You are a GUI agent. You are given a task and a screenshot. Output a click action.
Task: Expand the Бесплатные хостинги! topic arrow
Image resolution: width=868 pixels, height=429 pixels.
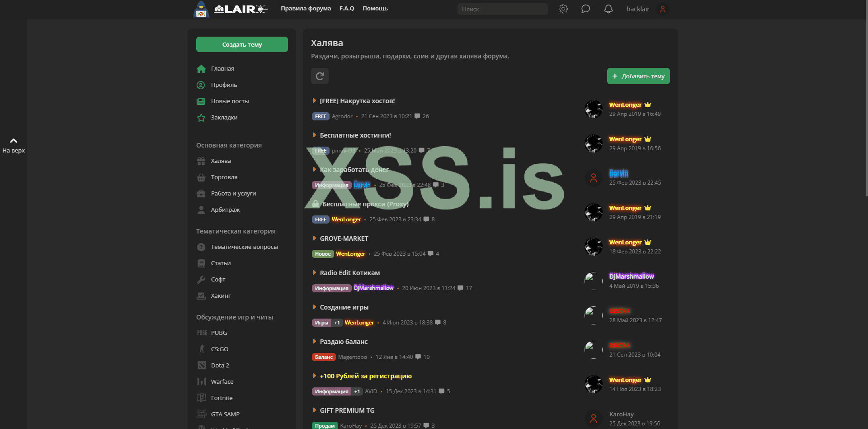314,135
